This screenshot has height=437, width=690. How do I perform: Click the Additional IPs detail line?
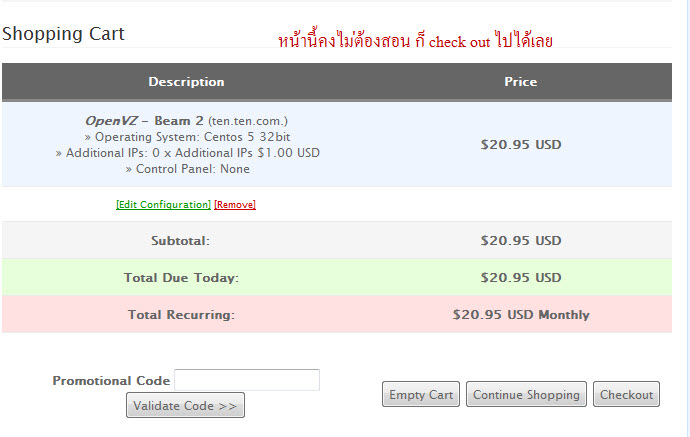pos(187,153)
